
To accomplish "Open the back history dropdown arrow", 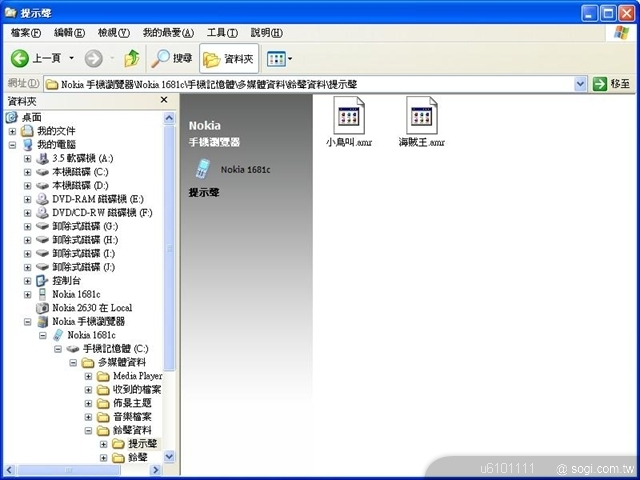I will click(x=71, y=58).
